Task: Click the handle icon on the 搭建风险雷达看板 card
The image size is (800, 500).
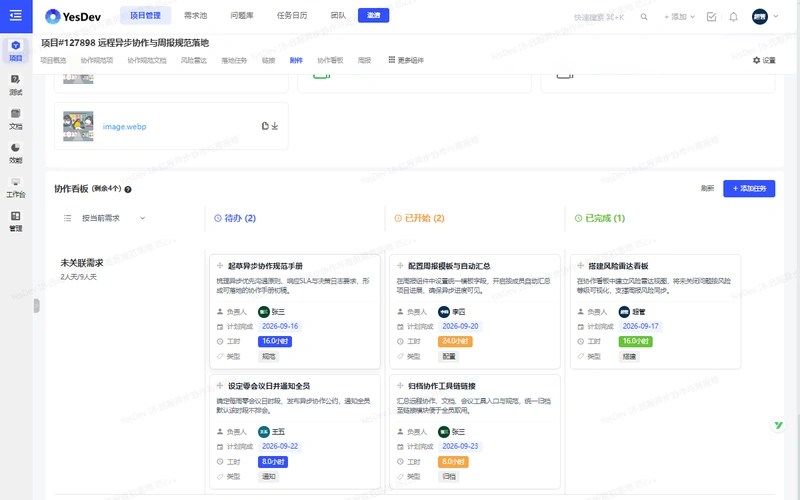Action: point(581,265)
